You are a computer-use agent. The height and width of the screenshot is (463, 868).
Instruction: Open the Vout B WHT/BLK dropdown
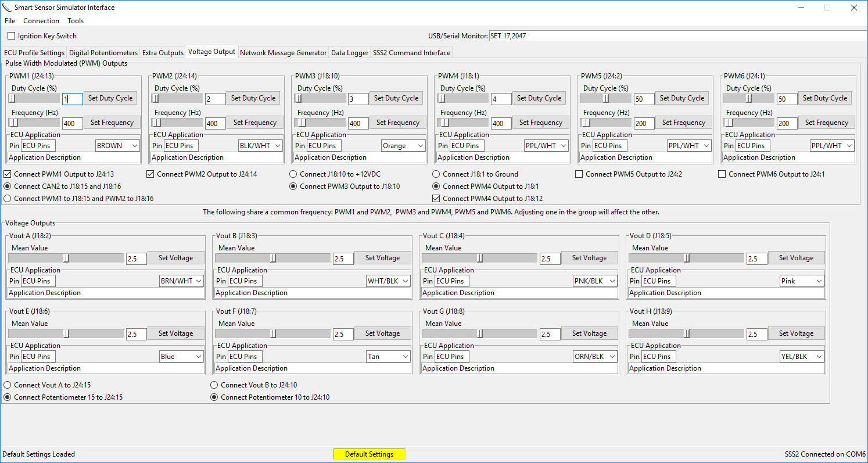[389, 281]
